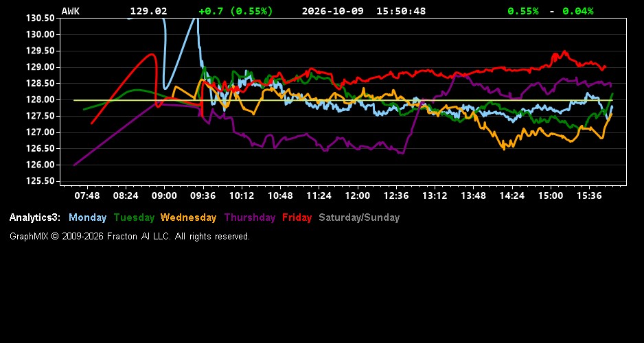Screen dimensions: 644x343
Task: Click the 10:48 time axis label
Action: click(280, 196)
